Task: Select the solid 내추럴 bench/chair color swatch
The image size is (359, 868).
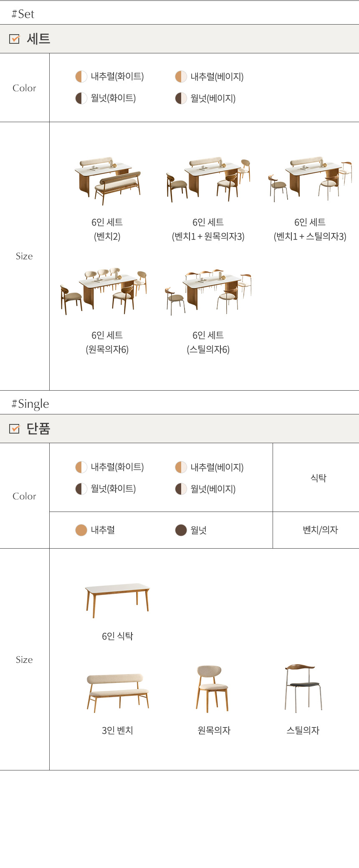Action: point(81,530)
